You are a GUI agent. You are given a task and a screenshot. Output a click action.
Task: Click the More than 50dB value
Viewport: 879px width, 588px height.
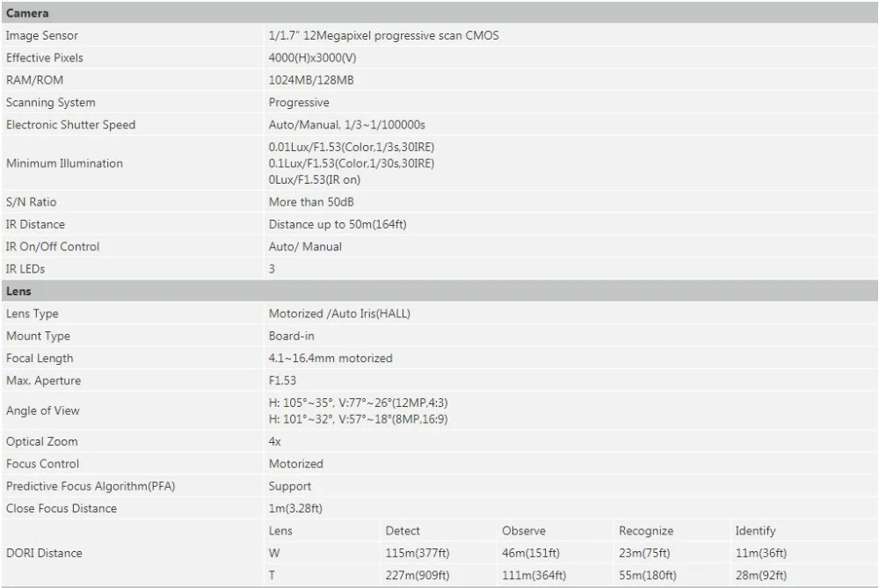coord(311,202)
